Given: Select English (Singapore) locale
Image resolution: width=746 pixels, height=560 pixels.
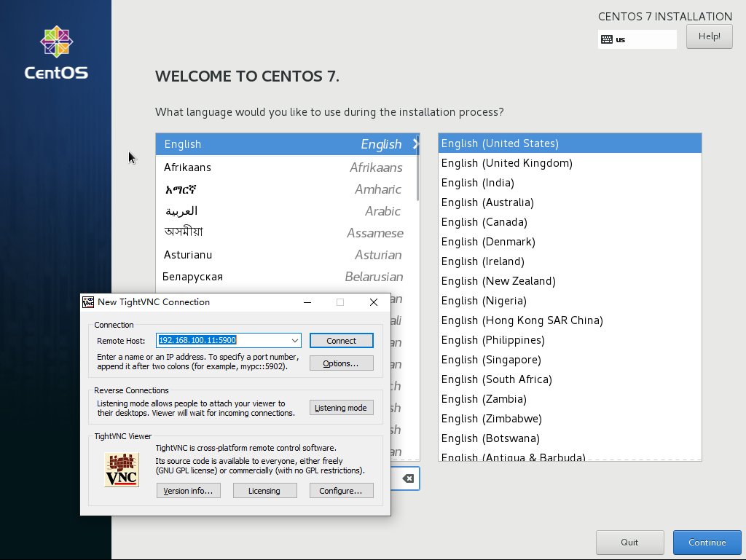Looking at the screenshot, I should [x=570, y=360].
